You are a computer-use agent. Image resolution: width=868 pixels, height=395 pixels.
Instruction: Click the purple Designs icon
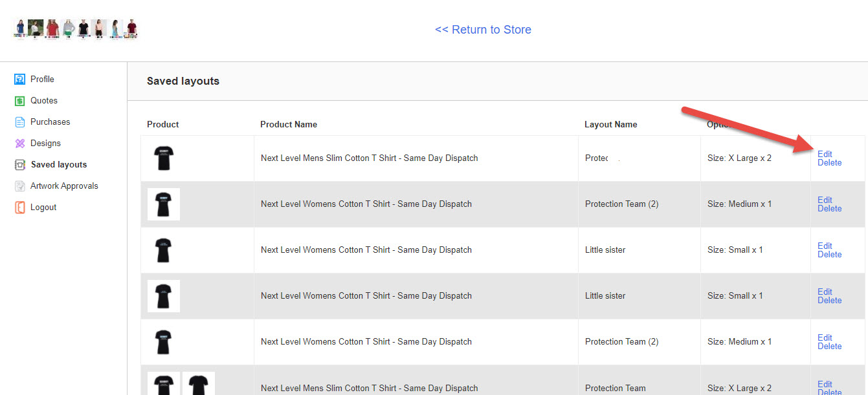tap(19, 144)
